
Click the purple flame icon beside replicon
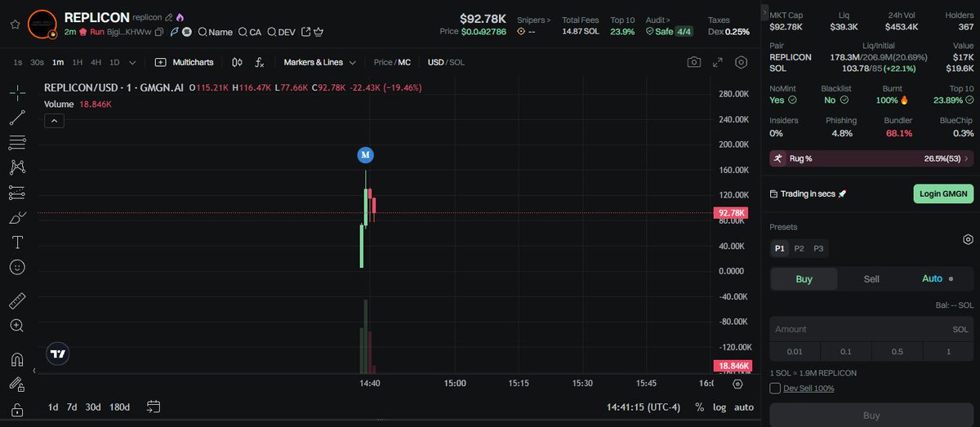pos(180,17)
